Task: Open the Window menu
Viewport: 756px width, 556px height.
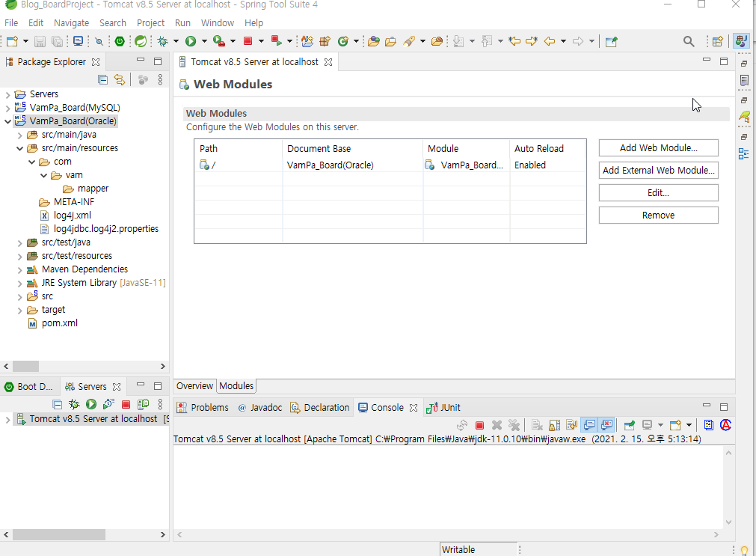Action: coord(218,22)
